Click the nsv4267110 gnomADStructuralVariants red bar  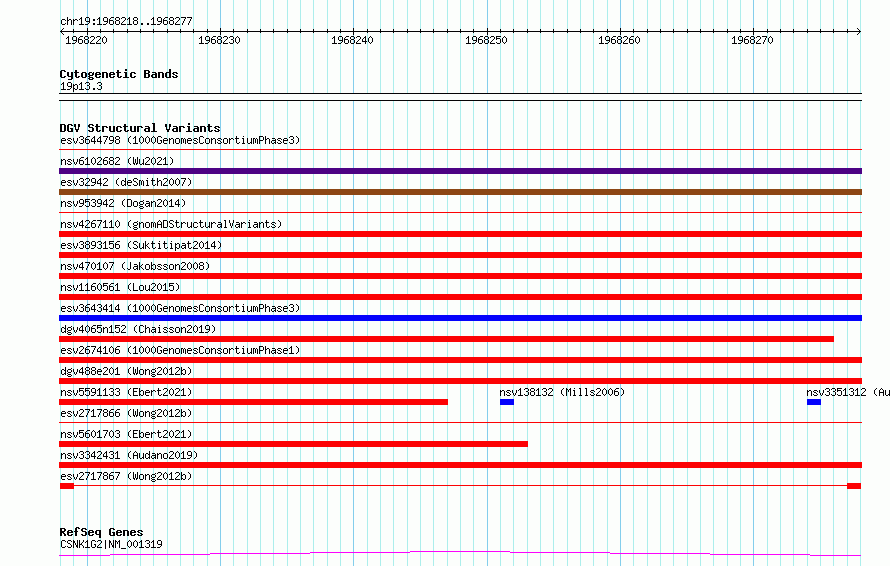pyautogui.click(x=460, y=234)
